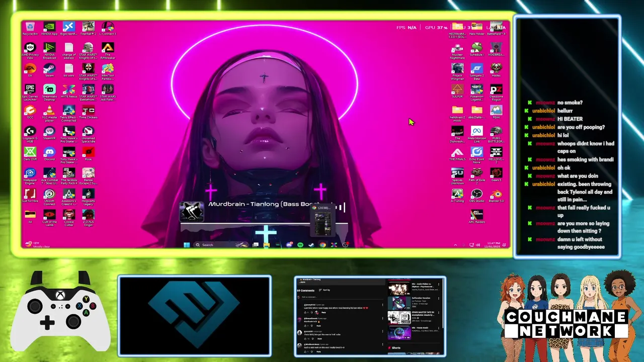Viewport: 644px width, 362px height.
Task: Launch Time Clickers desktop shortcut
Action: 88,112
